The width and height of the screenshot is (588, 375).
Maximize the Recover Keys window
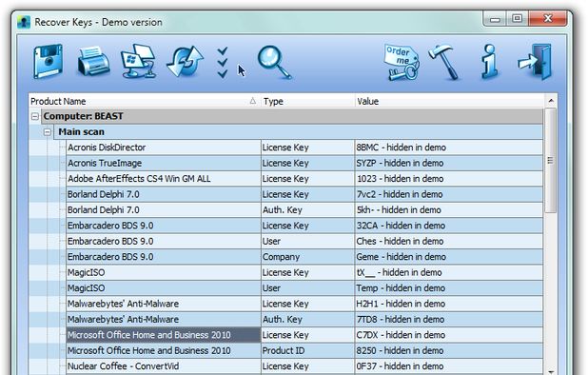click(518, 18)
